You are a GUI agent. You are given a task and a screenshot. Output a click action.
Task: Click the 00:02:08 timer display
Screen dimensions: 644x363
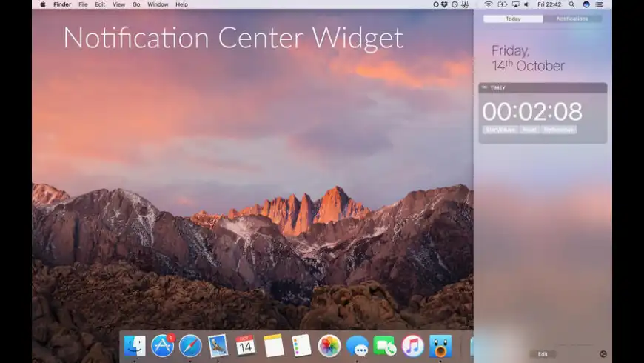(x=532, y=111)
